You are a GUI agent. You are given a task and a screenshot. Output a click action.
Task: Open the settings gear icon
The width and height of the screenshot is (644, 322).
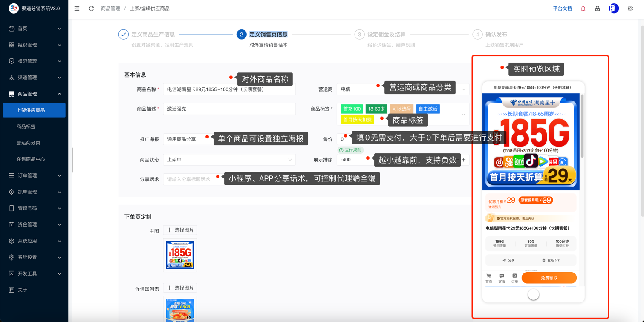click(630, 9)
